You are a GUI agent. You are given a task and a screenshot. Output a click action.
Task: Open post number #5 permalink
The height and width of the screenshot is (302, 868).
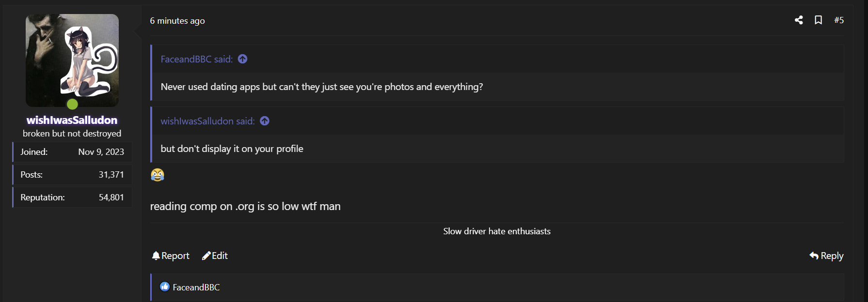pos(839,20)
